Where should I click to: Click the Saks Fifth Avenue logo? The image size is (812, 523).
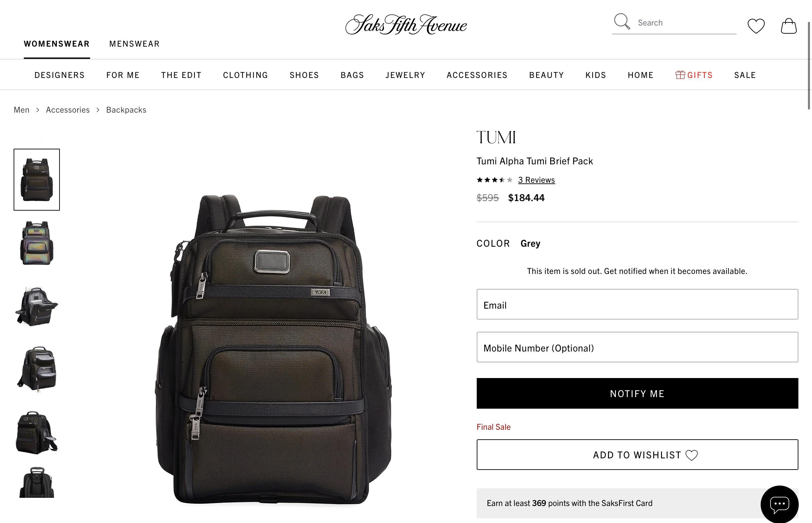(x=406, y=24)
